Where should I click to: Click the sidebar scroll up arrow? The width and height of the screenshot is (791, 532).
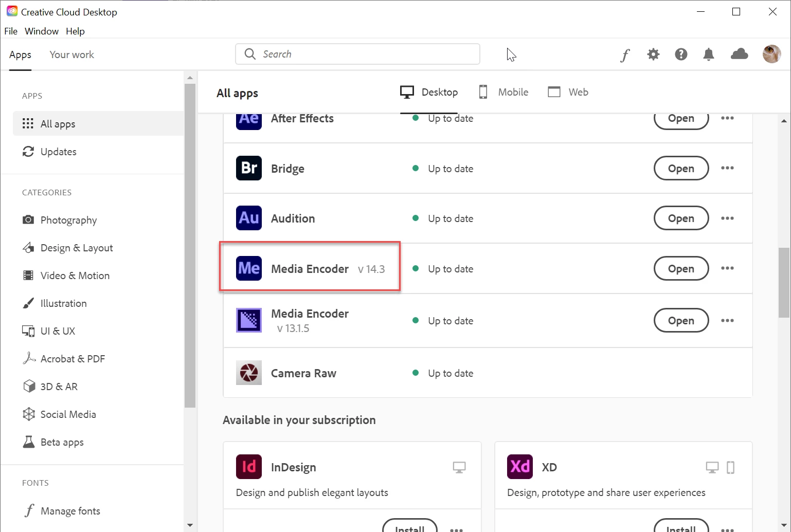coord(190,78)
